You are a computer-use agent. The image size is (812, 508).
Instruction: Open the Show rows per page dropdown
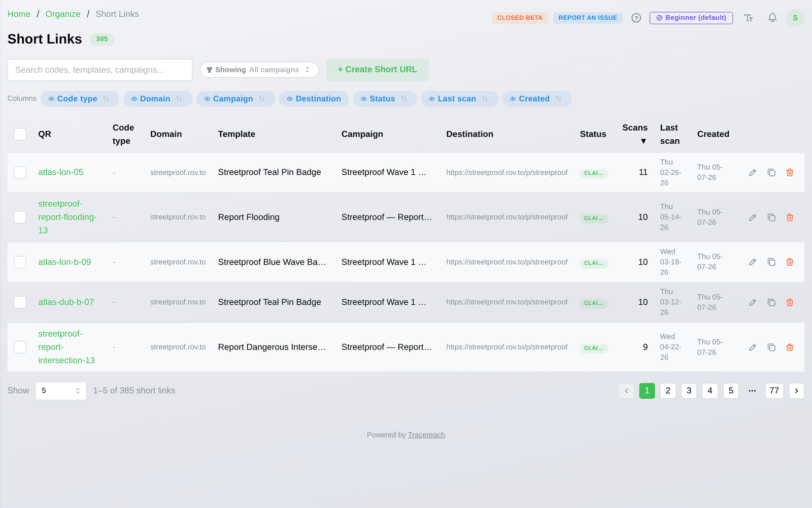click(x=61, y=391)
